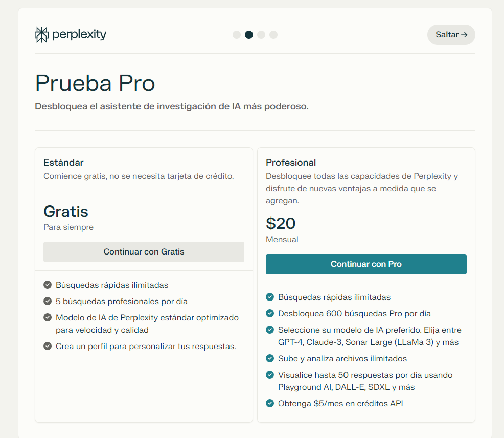This screenshot has height=438, width=504.
Task: Click checkmark next to Crea un perfil
Action: click(48, 346)
